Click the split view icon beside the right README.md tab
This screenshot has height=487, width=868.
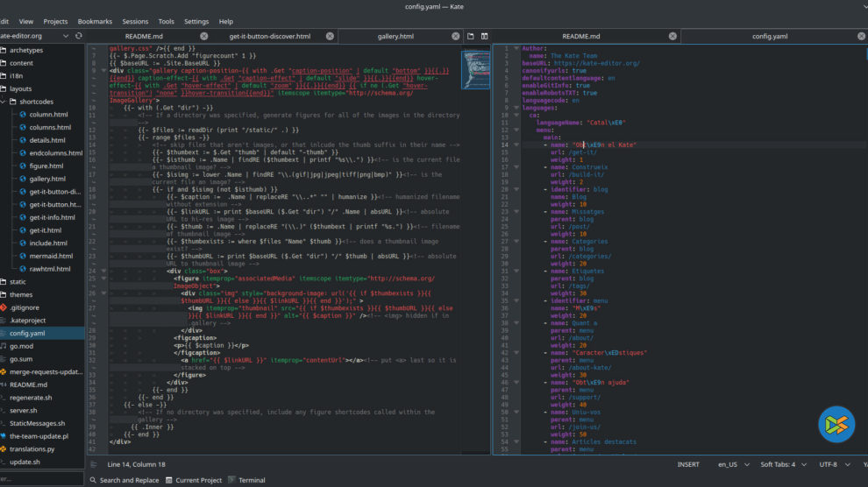(483, 36)
